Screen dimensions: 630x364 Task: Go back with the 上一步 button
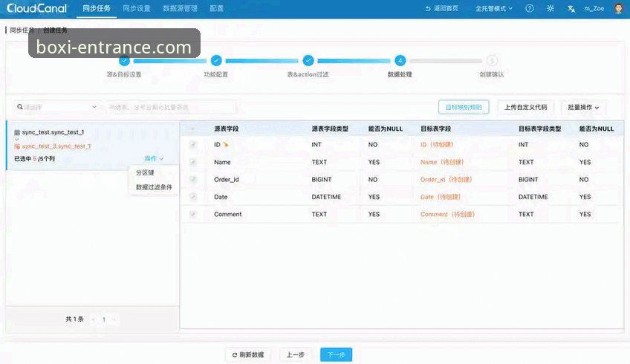(296, 355)
